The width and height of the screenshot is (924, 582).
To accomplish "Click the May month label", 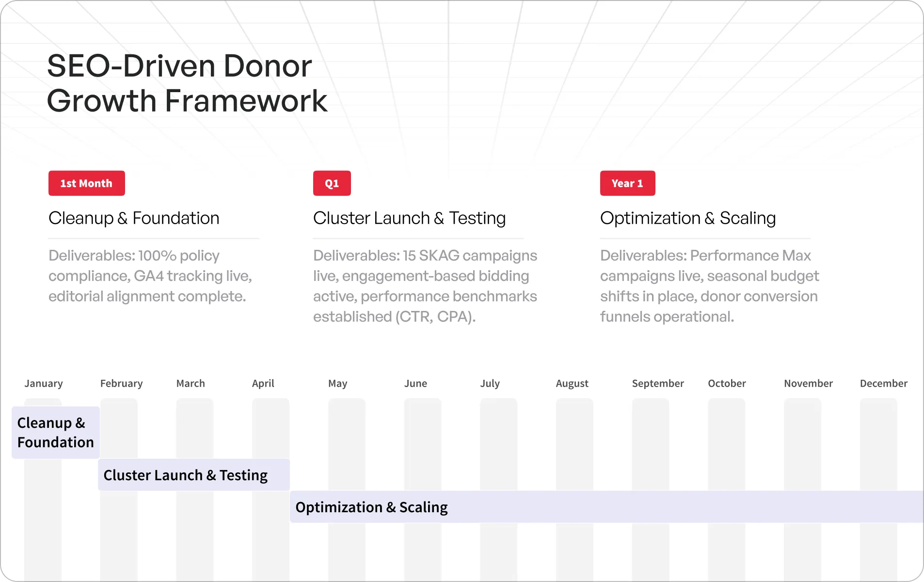I will (x=337, y=384).
